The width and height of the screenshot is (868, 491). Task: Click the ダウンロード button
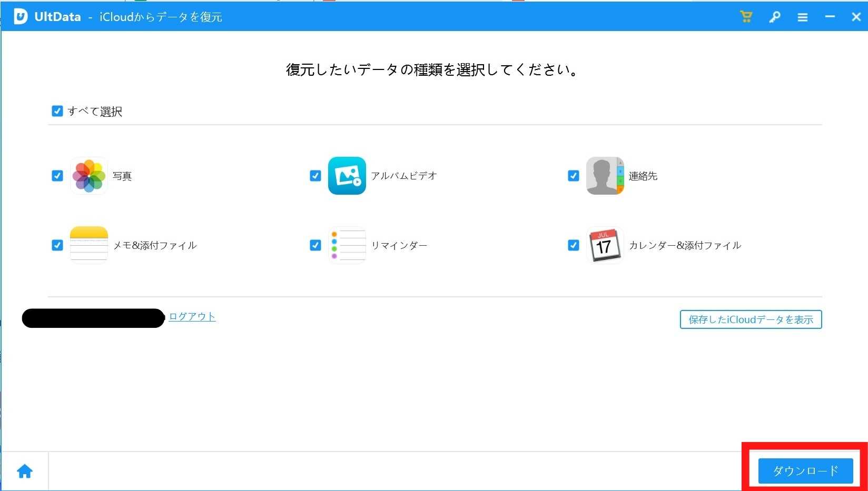805,470
